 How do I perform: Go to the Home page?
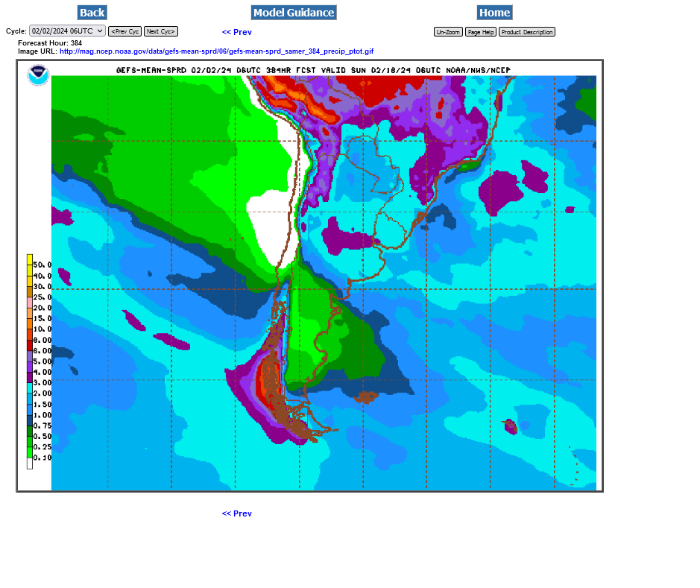click(x=495, y=13)
